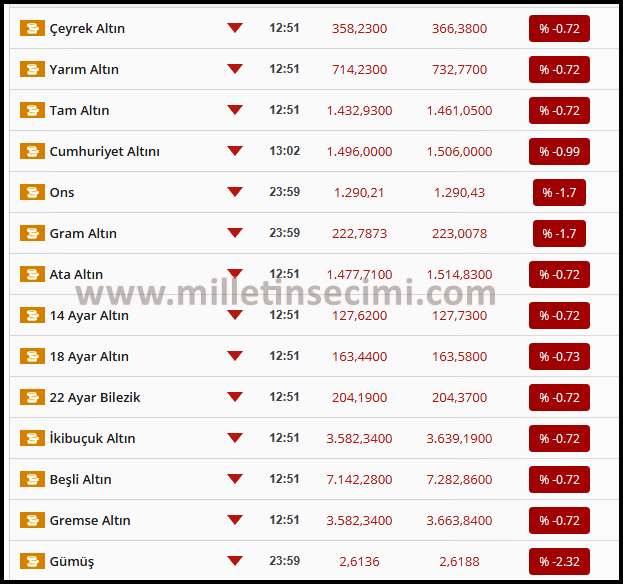Click the % -0.73 change badge
This screenshot has height=584, width=623.
(x=559, y=356)
